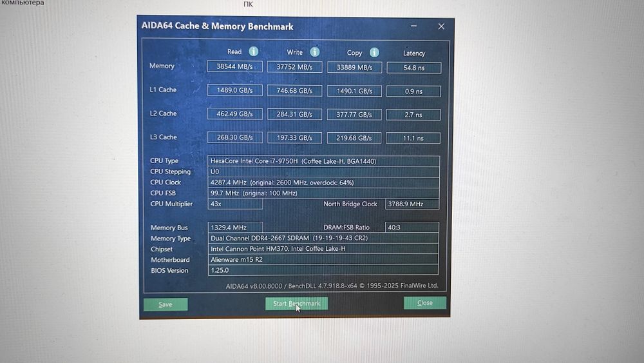Screen dimensions: 644x363
Task: Click Chipset field Intel Cannon Point HM370
Action: 323,249
